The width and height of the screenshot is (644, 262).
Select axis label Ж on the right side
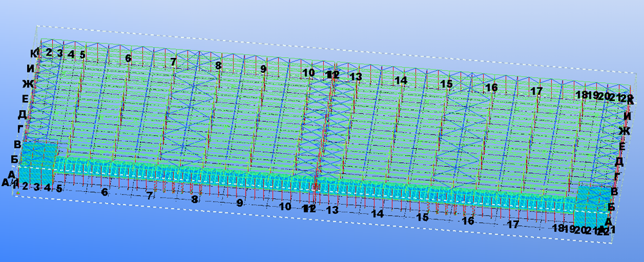tap(623, 131)
